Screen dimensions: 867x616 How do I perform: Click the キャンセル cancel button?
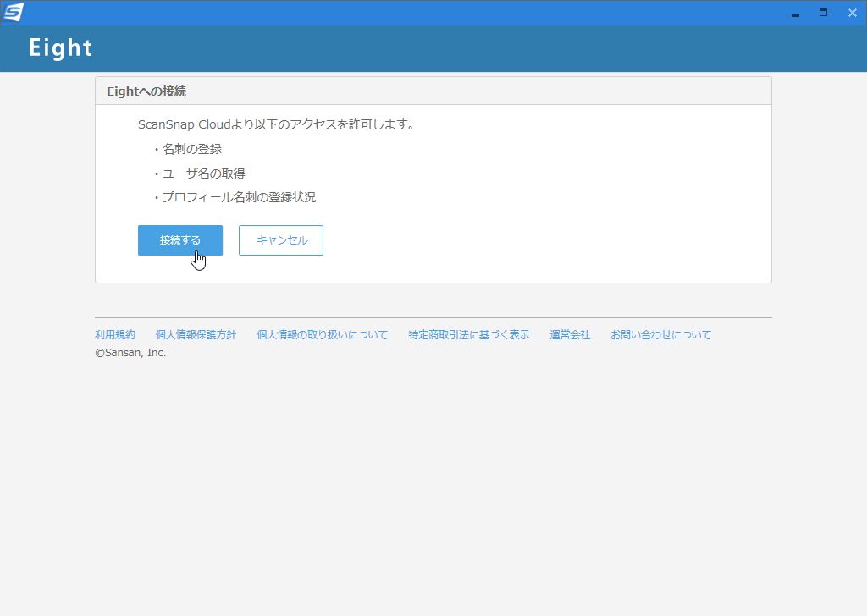pyautogui.click(x=281, y=240)
